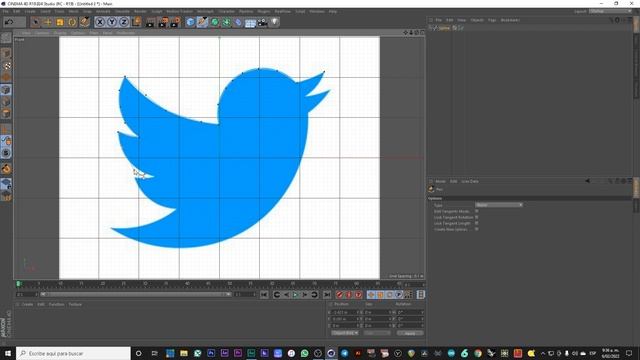Click the Floor environment icon
This screenshot has height=360, width=640.
250,22
